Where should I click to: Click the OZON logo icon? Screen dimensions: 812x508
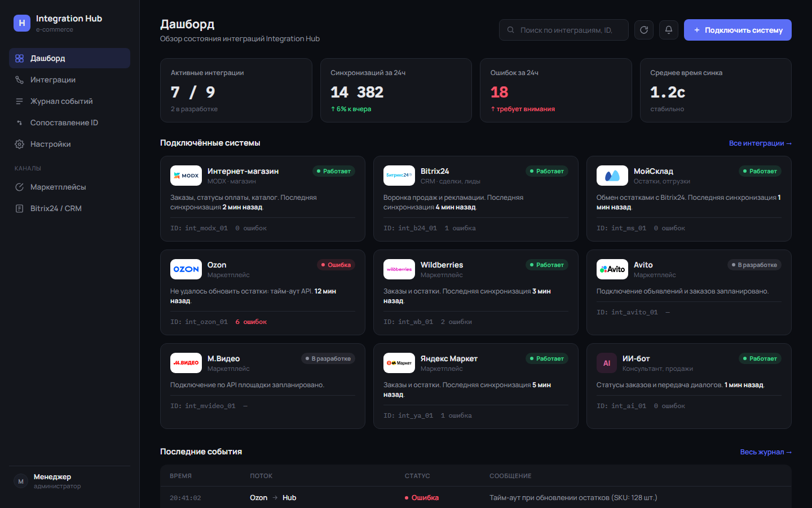186,269
